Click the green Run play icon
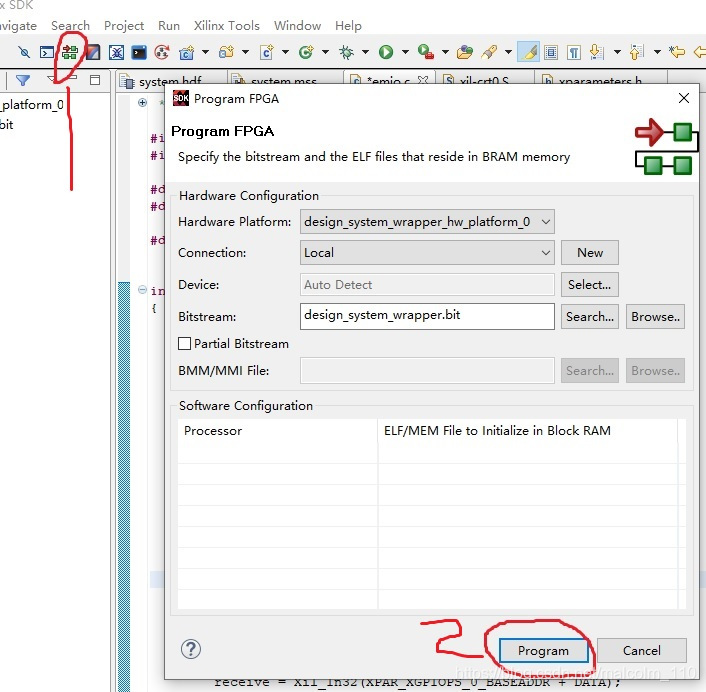This screenshot has height=692, width=706. (x=386, y=53)
